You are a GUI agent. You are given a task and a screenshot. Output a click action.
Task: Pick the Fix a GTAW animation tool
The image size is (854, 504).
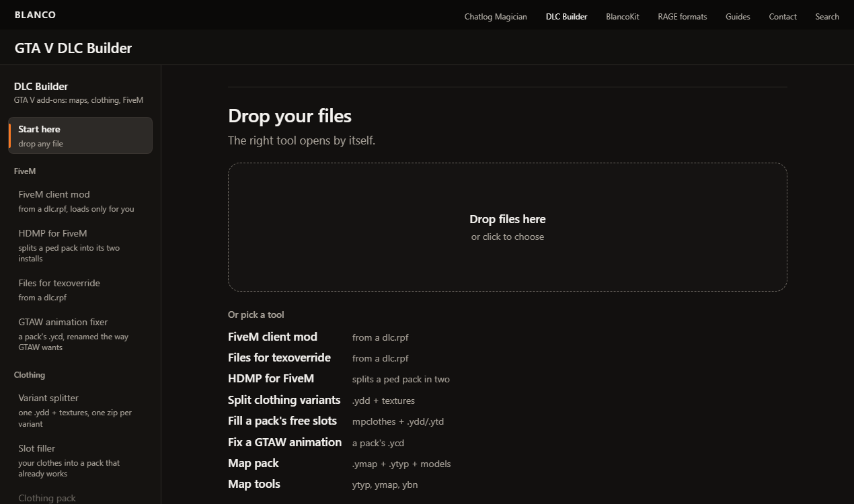tap(285, 442)
